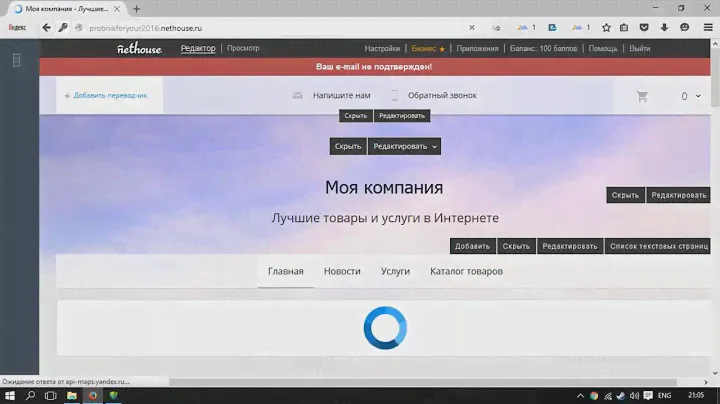Open Windows Start menu
Image resolution: width=720 pixels, height=404 pixels.
coord(9,395)
